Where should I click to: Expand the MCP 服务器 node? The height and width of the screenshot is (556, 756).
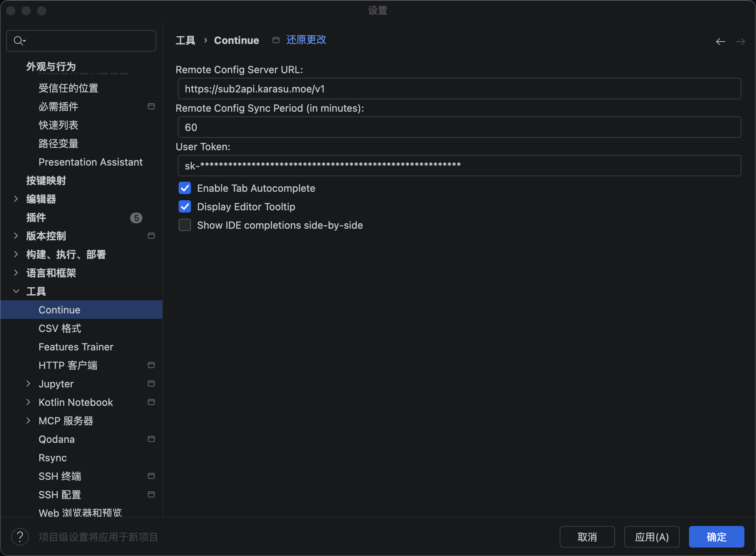point(28,420)
